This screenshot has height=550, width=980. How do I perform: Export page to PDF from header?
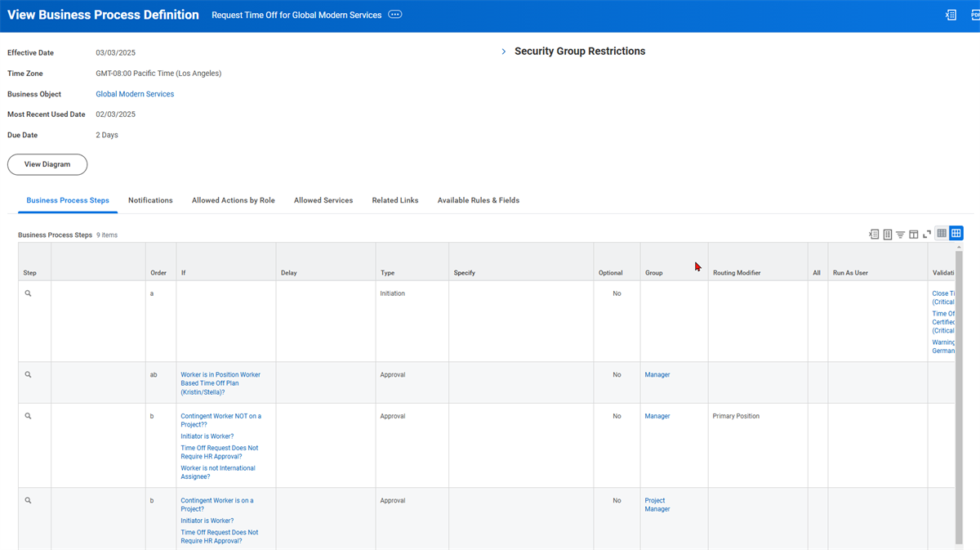coord(975,15)
